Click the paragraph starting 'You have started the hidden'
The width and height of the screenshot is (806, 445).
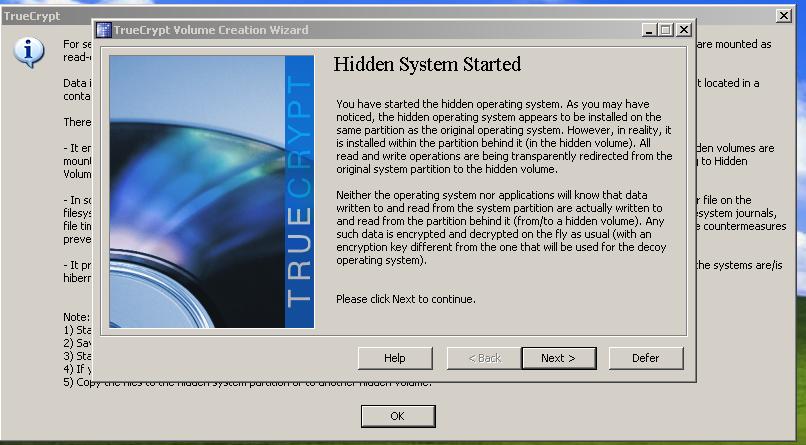click(504, 137)
